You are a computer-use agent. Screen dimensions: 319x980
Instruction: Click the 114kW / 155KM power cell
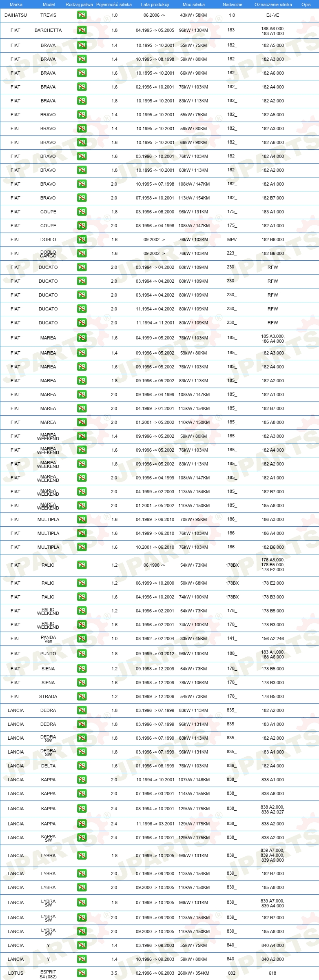click(194, 794)
